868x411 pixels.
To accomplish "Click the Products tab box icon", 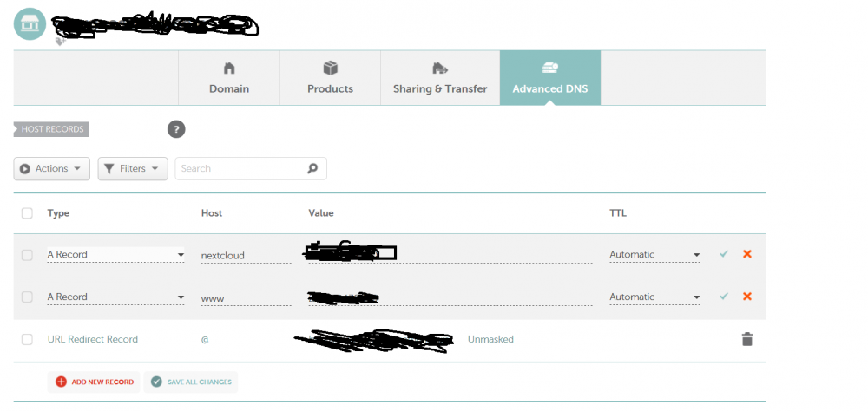I will coord(331,68).
